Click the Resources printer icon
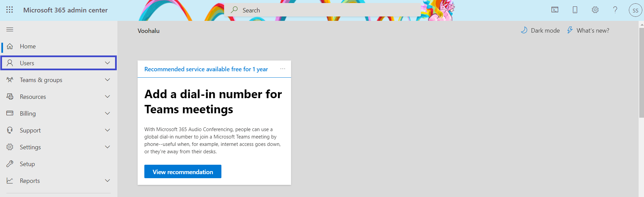Viewport: 644px width, 197px height. click(10, 96)
